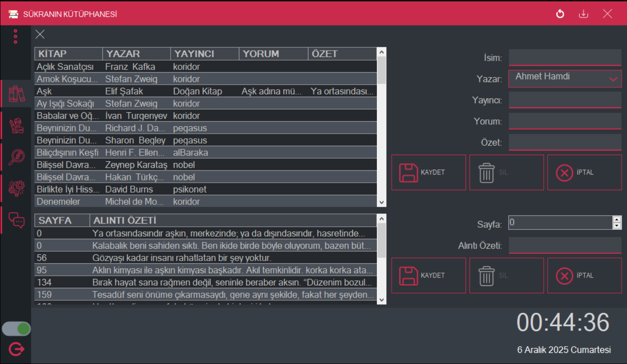Viewport: 627px width, 364px height.
Task: Decrease the Sayfa value with down arrow
Action: 617,226
